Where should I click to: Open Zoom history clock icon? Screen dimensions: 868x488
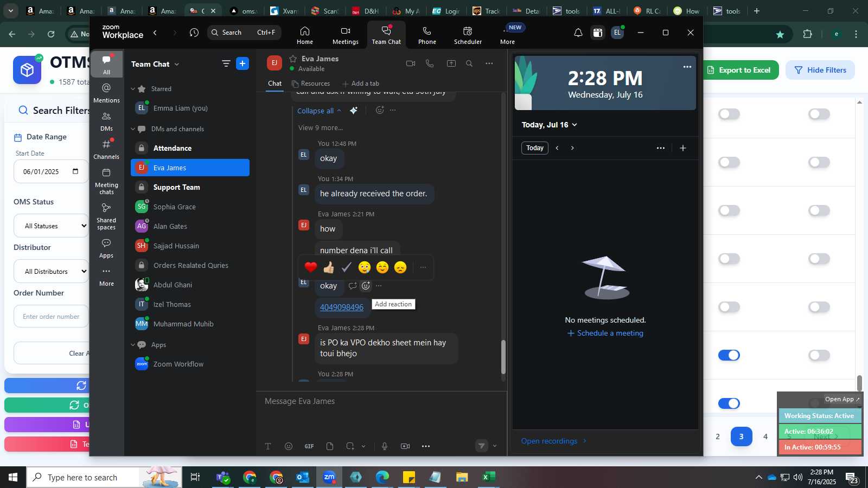coord(194,33)
